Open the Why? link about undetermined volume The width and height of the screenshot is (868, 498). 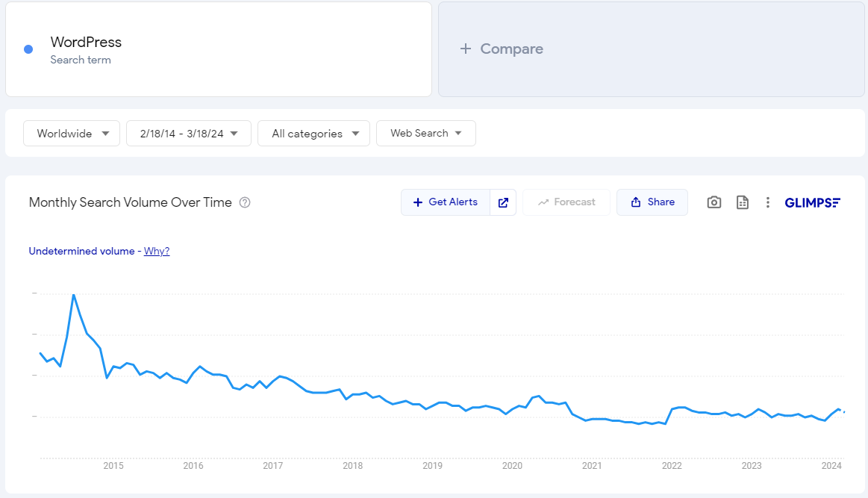(156, 251)
